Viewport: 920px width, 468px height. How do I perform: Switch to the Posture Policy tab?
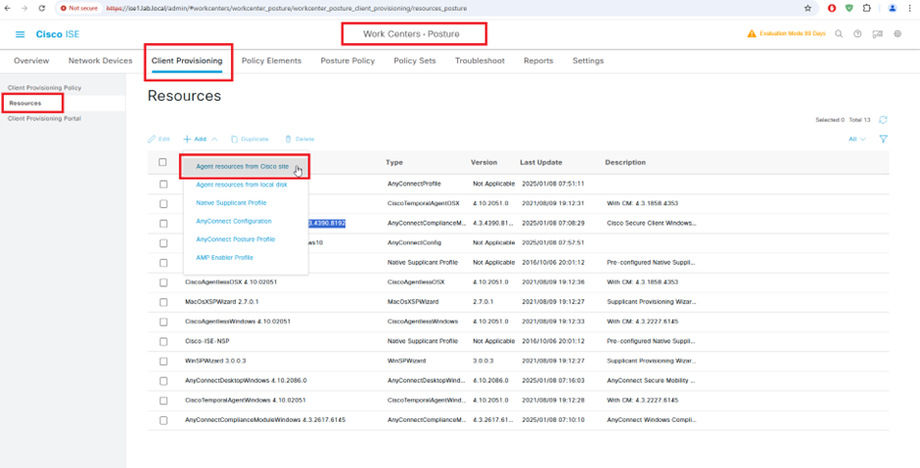[x=347, y=61]
